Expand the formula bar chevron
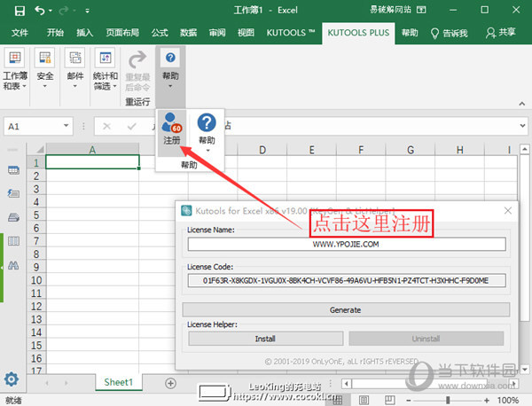The width and height of the screenshot is (532, 406). (520, 127)
